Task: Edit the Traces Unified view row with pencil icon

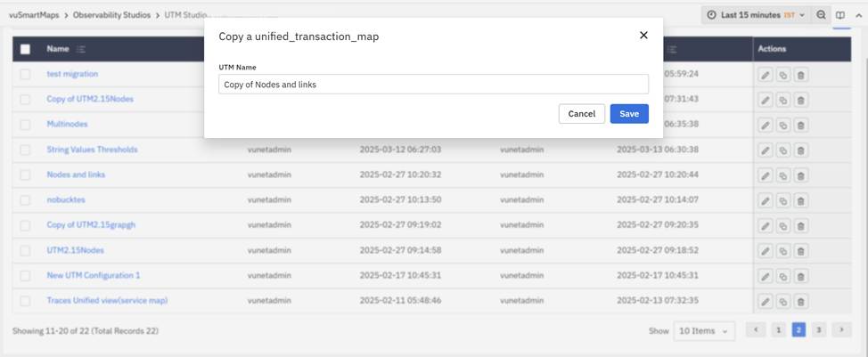Action: (765, 302)
